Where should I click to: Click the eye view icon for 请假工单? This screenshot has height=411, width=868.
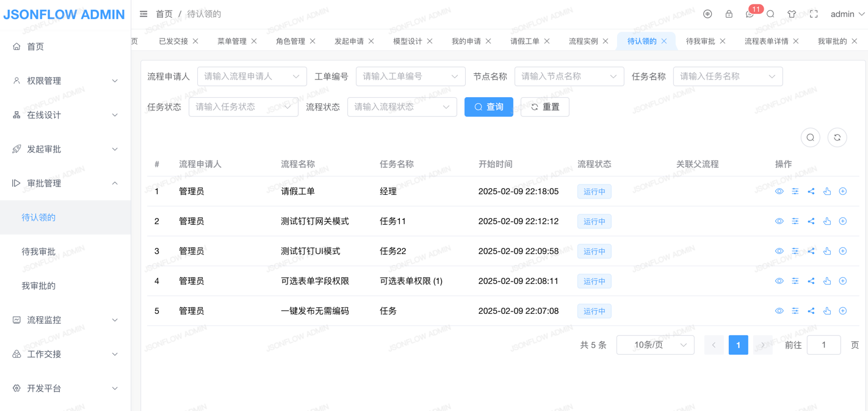coord(779,191)
